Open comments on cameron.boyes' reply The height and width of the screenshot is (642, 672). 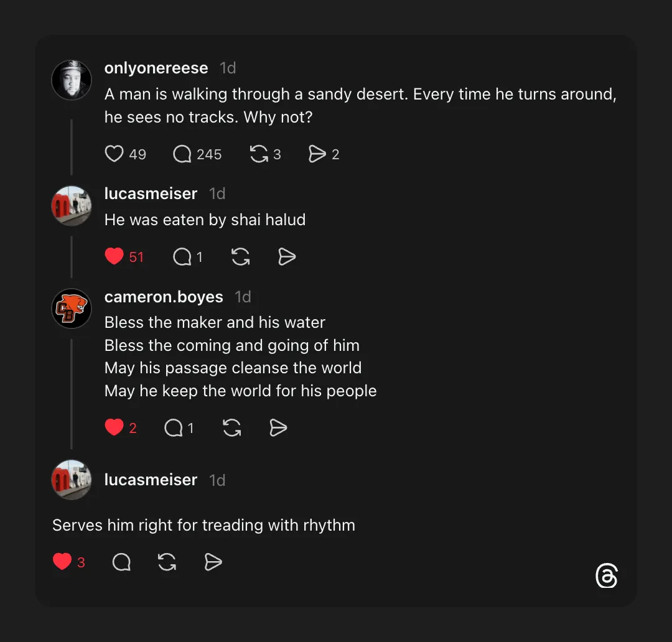pos(173,427)
